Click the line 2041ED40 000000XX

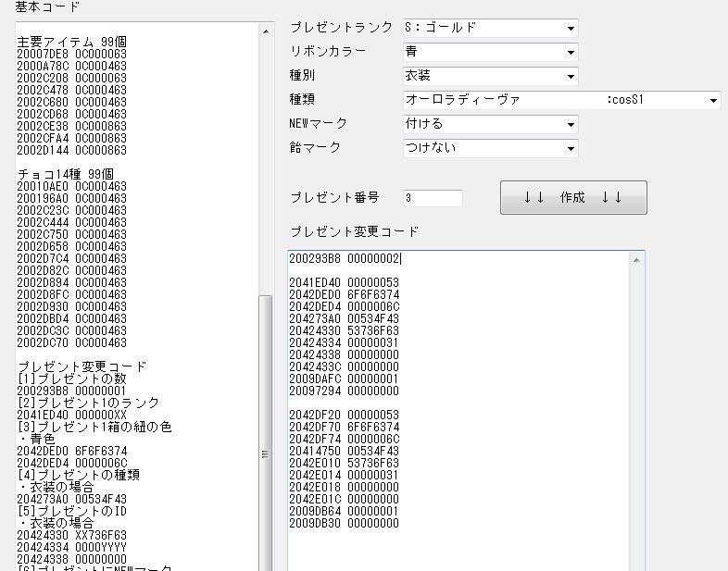(x=72, y=416)
